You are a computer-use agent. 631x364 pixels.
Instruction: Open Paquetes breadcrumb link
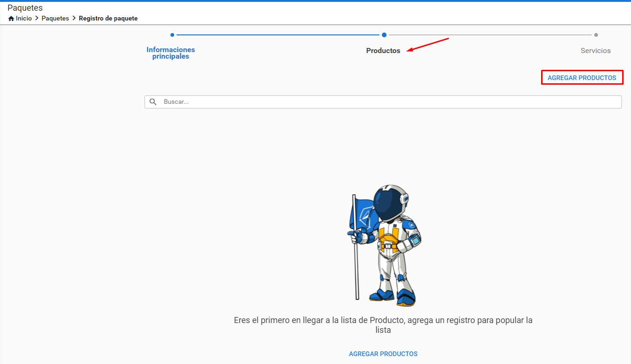55,19
